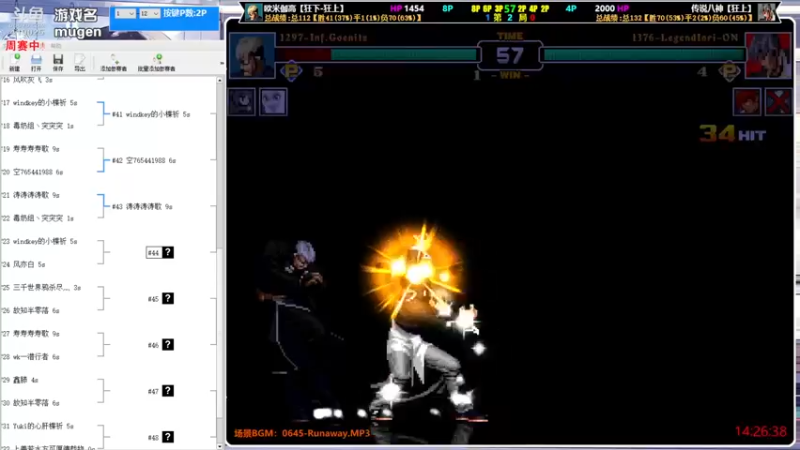Screen dimensions: 800x450
Task: Select row 31 'Yuki的心肝棵祈 5s'
Action: (38, 426)
